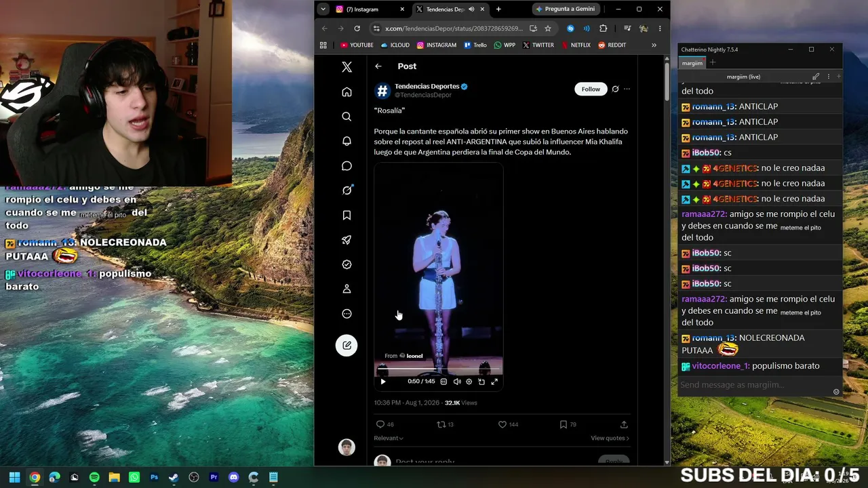Image resolution: width=868 pixels, height=488 pixels.
Task: Open the NETFLIX bookmark
Action: pyautogui.click(x=575, y=45)
